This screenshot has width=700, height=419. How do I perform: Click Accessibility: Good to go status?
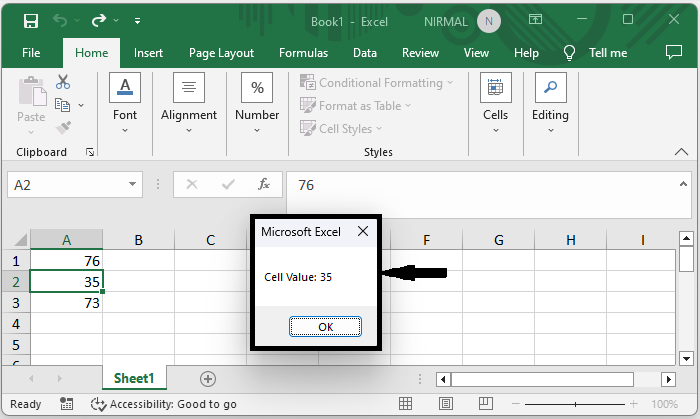pos(163,404)
